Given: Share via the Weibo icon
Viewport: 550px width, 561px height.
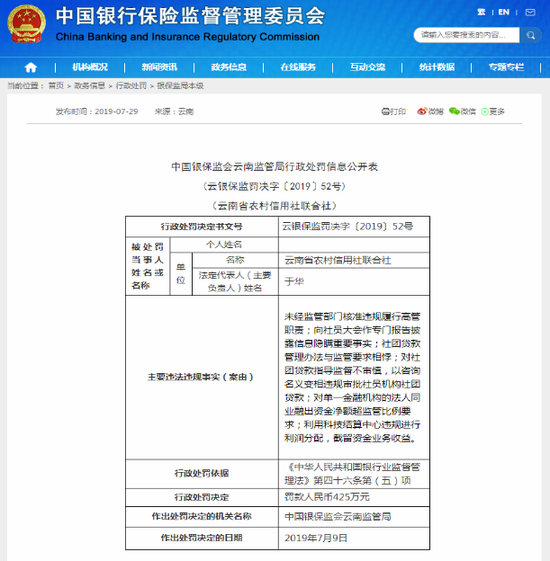Looking at the screenshot, I should 422,112.
